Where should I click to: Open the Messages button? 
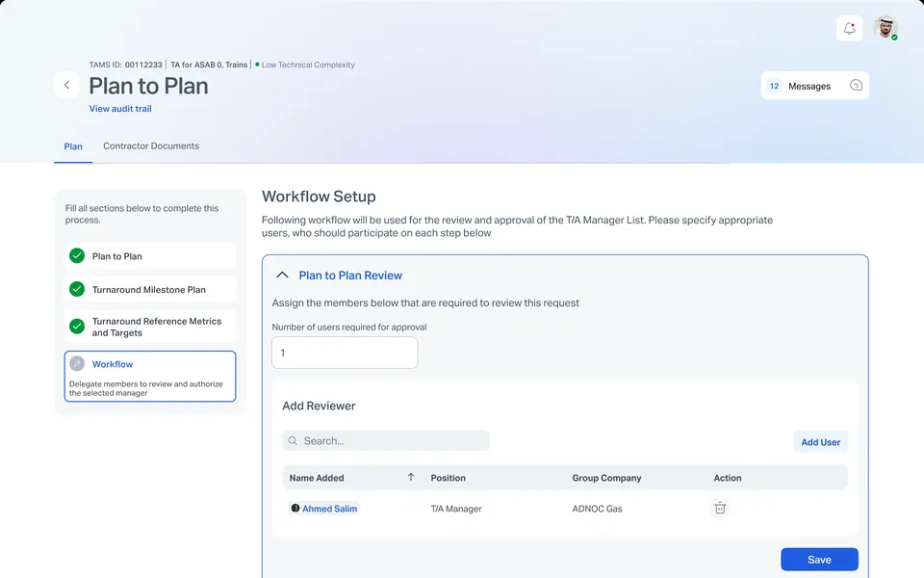pos(814,86)
